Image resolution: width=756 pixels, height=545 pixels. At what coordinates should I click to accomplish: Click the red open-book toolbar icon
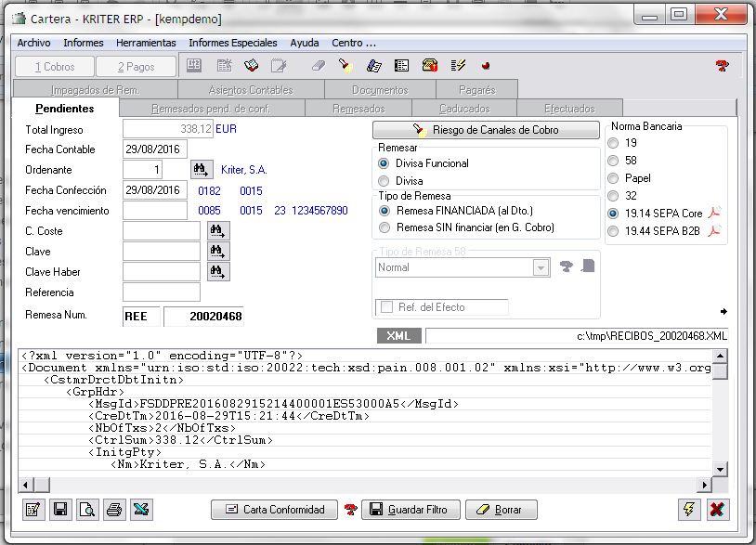tap(251, 66)
